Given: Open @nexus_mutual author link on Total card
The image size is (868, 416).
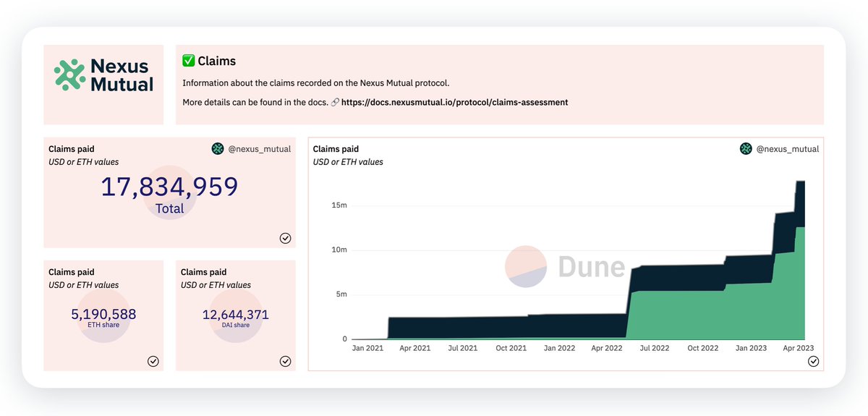Looking at the screenshot, I should click(x=259, y=149).
